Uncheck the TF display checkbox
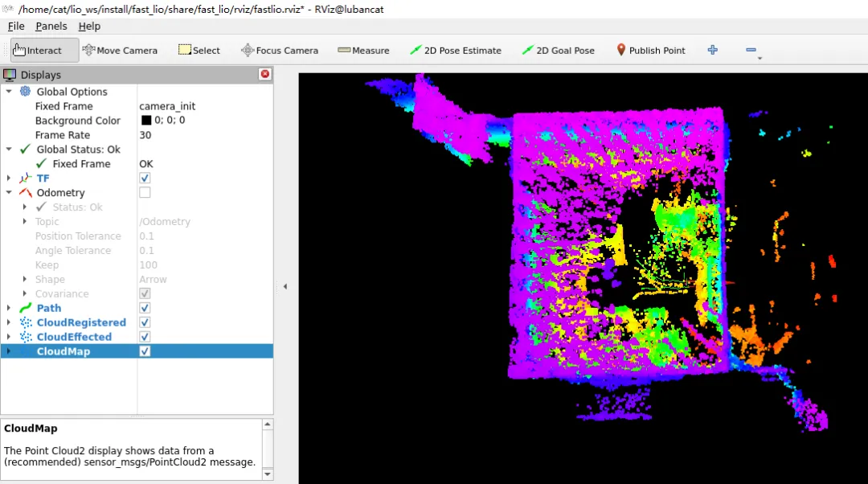This screenshot has width=868, height=484. point(145,178)
